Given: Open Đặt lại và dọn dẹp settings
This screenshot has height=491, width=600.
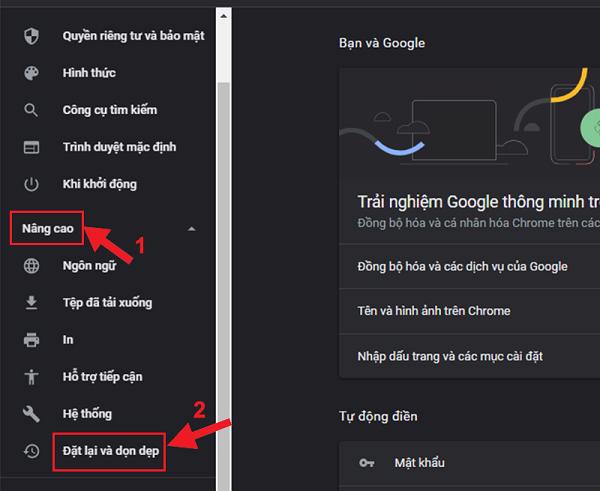Looking at the screenshot, I should [x=109, y=451].
